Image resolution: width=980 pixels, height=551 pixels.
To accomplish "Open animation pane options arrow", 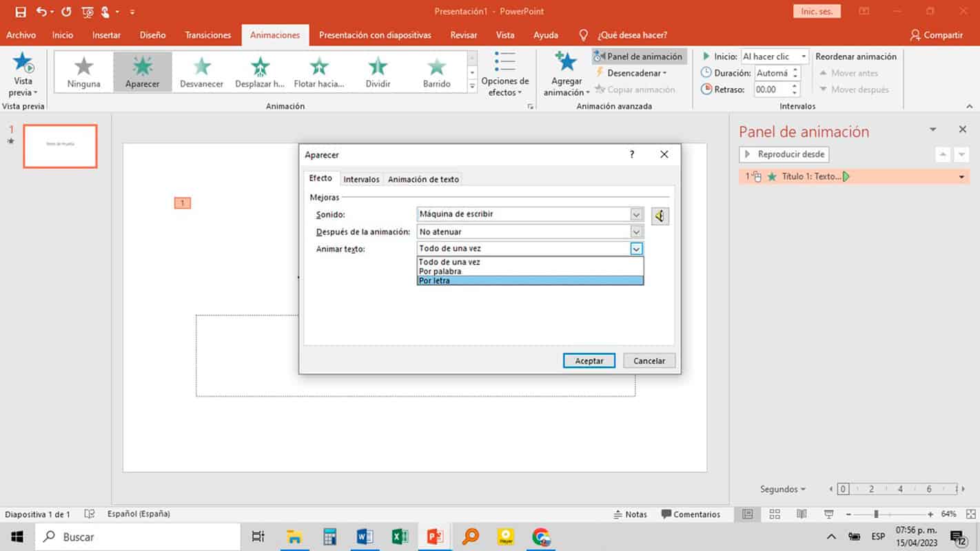I will [933, 129].
